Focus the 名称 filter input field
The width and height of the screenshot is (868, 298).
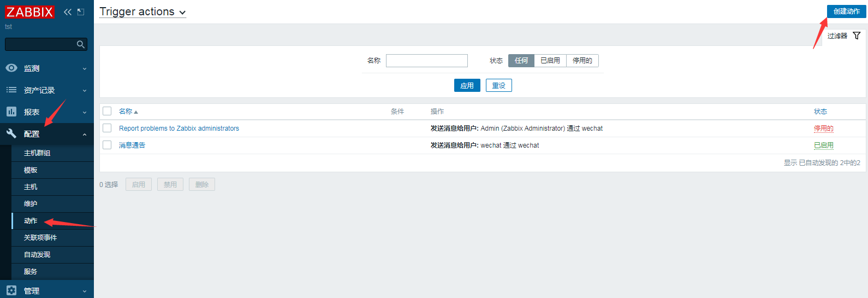(427, 61)
